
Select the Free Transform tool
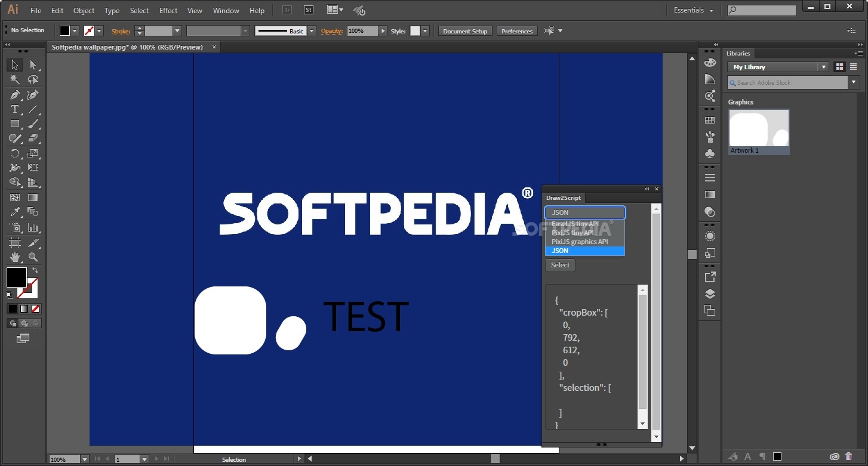(33, 168)
